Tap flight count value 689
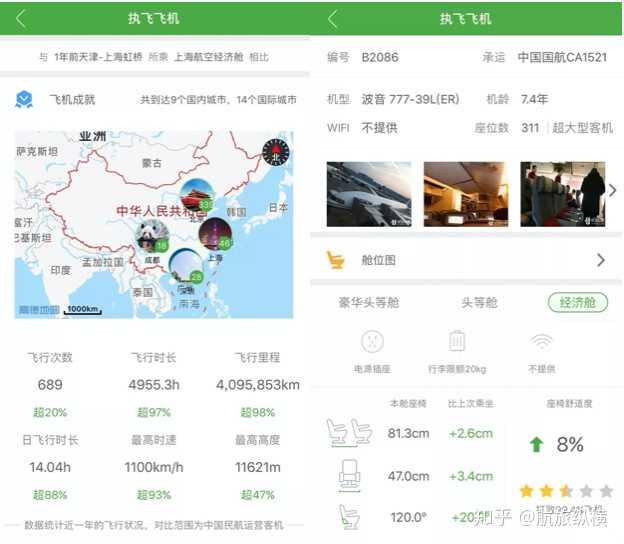Screen dimensions: 624x544 (x=50, y=385)
